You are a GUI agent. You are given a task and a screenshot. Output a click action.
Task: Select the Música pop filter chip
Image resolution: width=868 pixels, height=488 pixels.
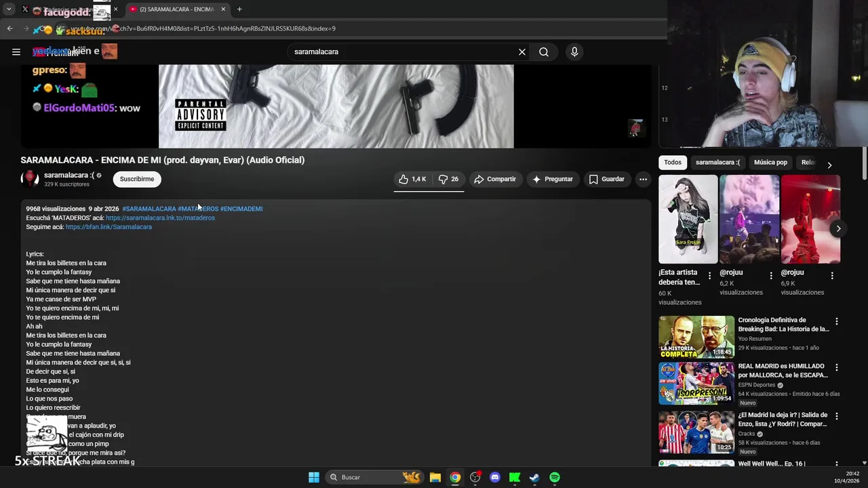click(770, 163)
